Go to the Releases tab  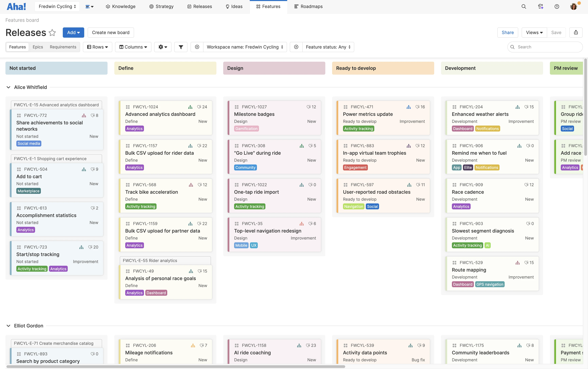click(x=200, y=7)
